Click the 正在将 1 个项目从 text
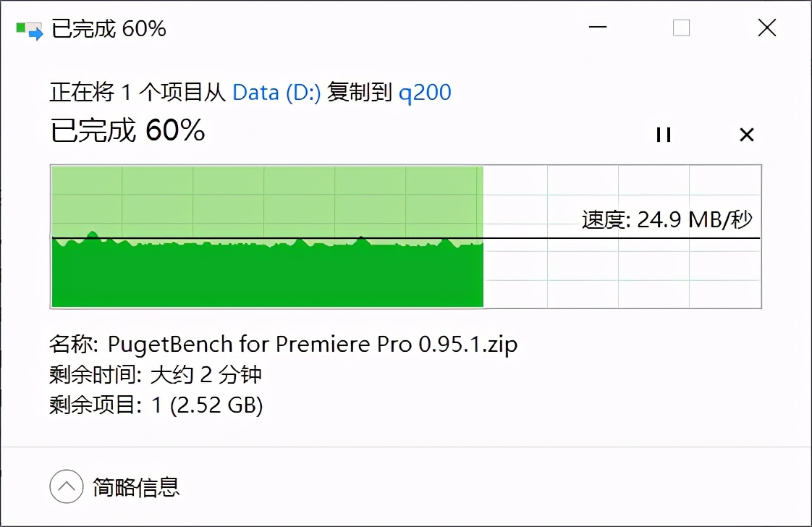 pyautogui.click(x=138, y=93)
